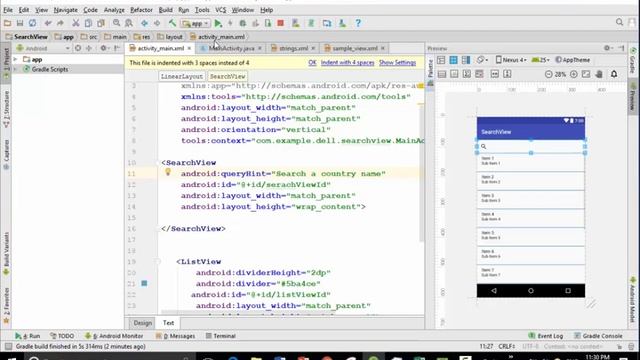Image resolution: width=640 pixels, height=360 pixels.
Task: Click the Apply Changes lightning icon
Action: [x=230, y=23]
